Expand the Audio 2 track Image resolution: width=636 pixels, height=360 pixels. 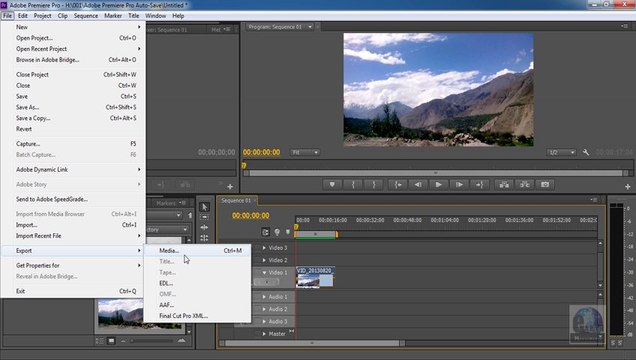click(x=264, y=309)
